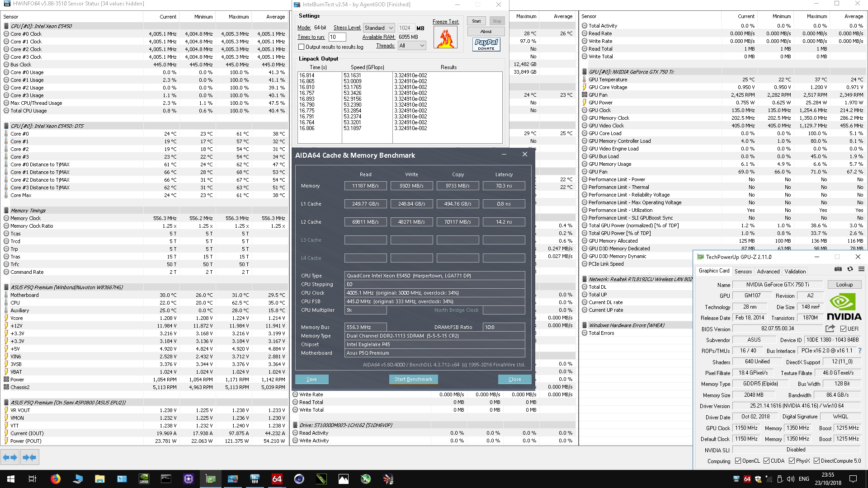Click Lookup button in GPU-Z

844,285
